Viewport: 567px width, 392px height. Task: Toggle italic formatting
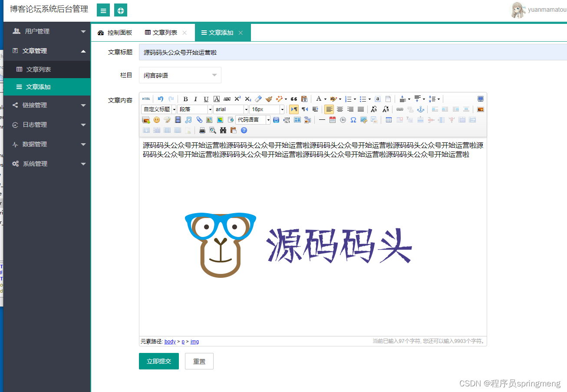tap(196, 99)
